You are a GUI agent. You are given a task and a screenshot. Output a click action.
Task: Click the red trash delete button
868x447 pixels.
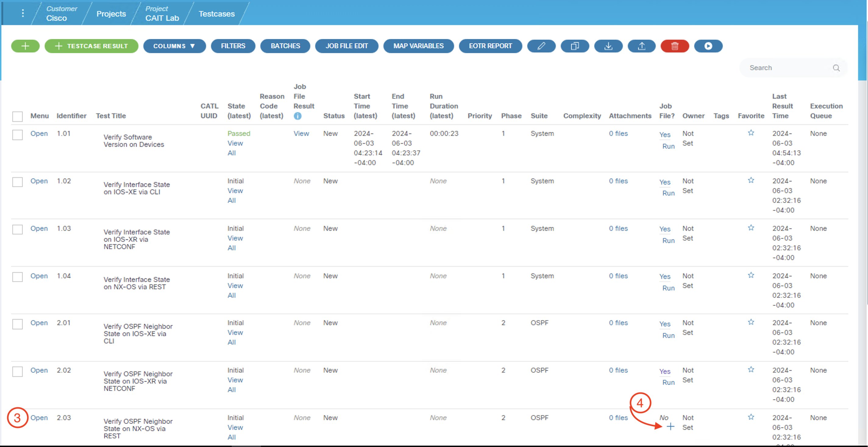(674, 46)
